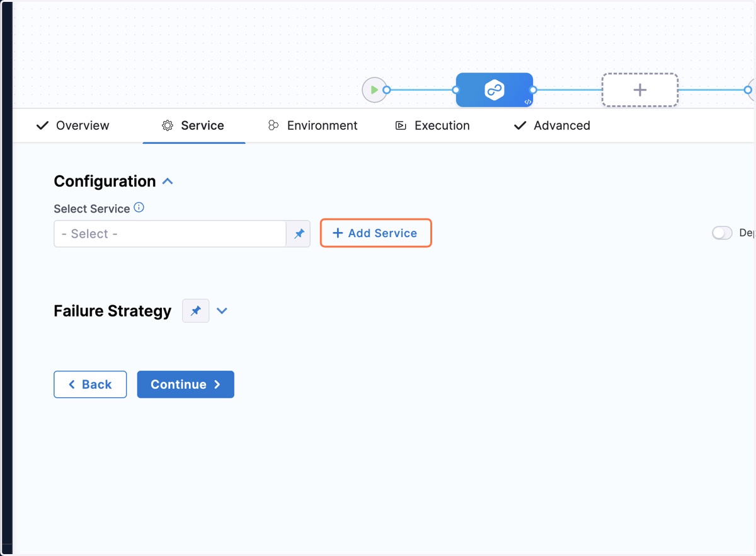Click the Back button
This screenshot has height=556, width=756.
90,385
